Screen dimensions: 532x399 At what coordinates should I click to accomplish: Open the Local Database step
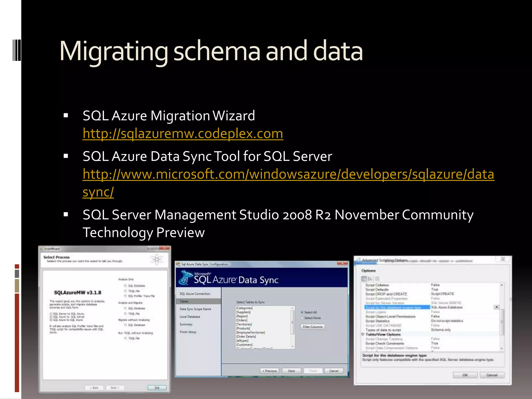190,317
